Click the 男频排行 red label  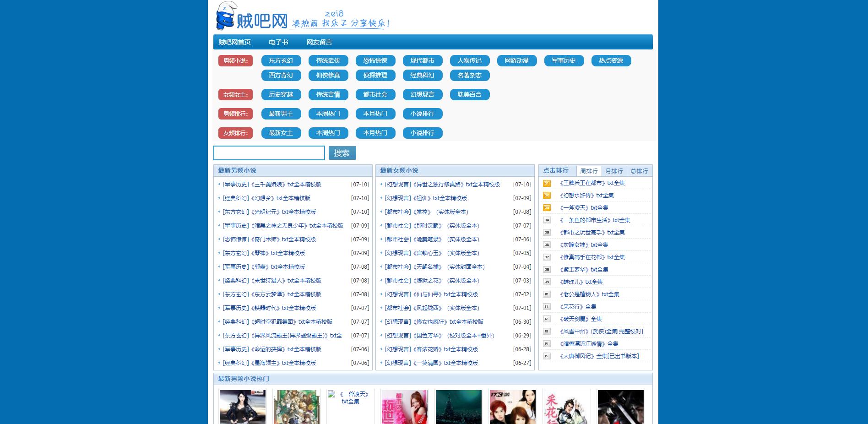[x=235, y=114]
